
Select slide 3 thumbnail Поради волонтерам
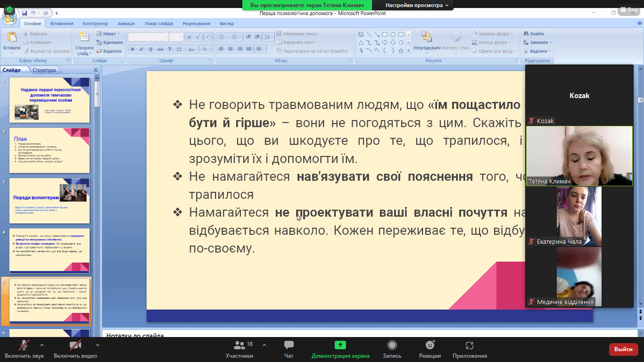point(50,201)
